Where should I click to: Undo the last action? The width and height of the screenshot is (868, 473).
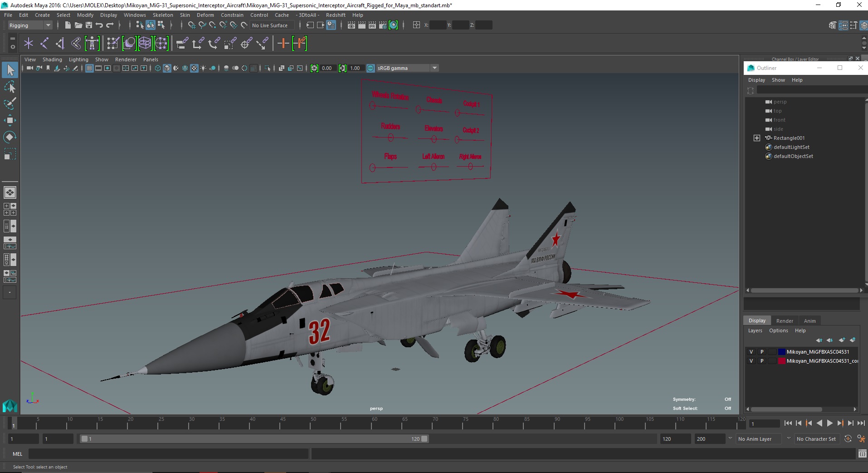tap(99, 25)
